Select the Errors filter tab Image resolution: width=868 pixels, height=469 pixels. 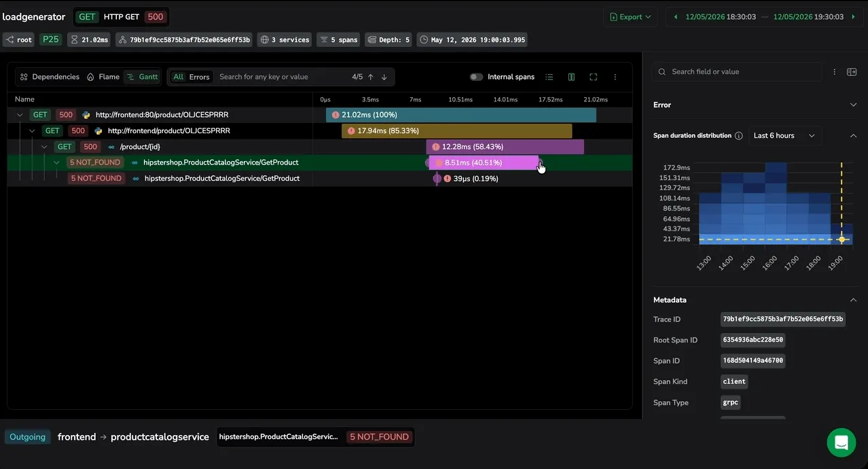click(x=199, y=77)
